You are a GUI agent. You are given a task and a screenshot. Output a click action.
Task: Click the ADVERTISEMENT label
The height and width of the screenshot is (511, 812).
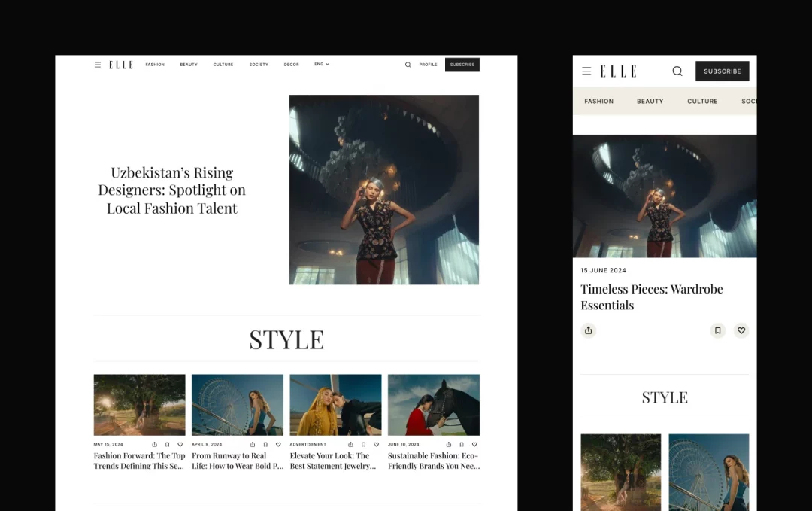(x=308, y=444)
